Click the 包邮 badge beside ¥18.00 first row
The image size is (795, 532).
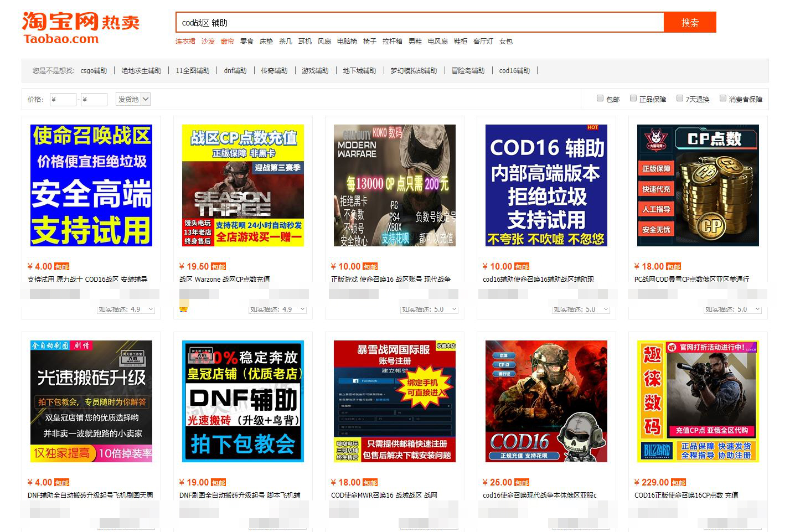pos(674,267)
